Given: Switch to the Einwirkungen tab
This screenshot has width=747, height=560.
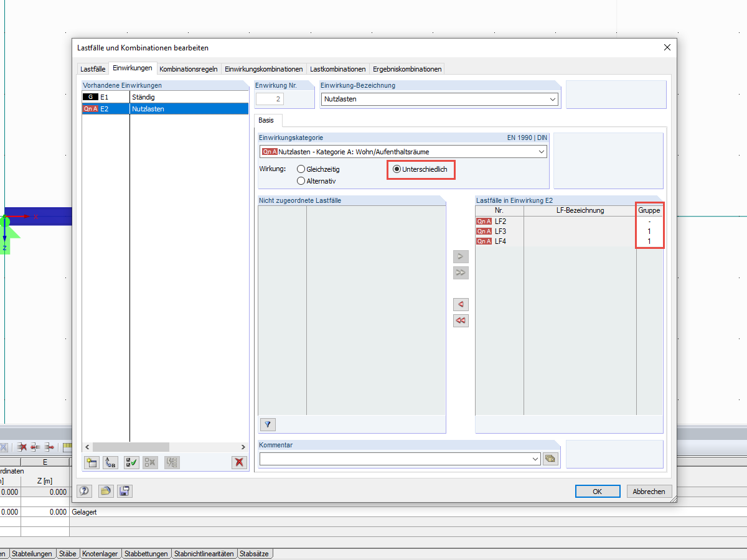Looking at the screenshot, I should click(132, 68).
